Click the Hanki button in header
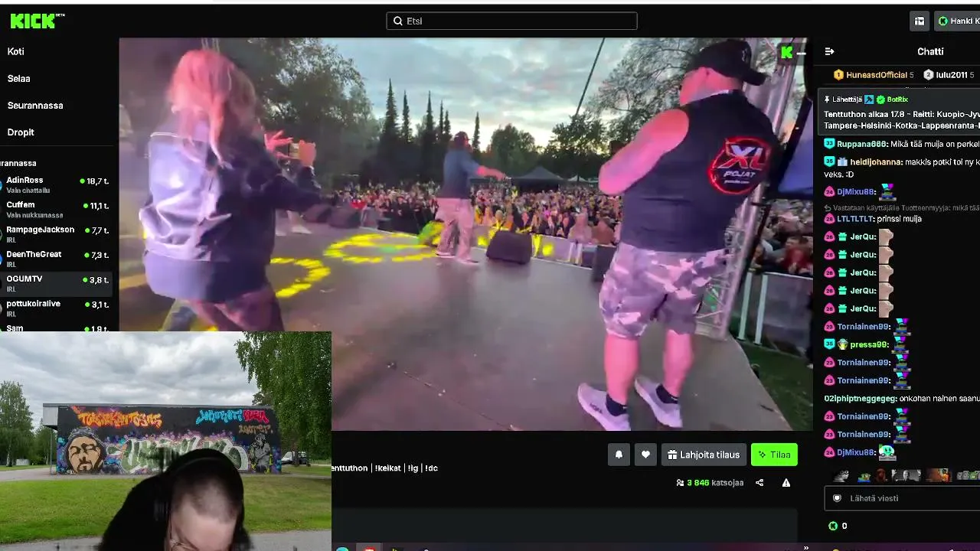This screenshot has height=551, width=980. 957,21
